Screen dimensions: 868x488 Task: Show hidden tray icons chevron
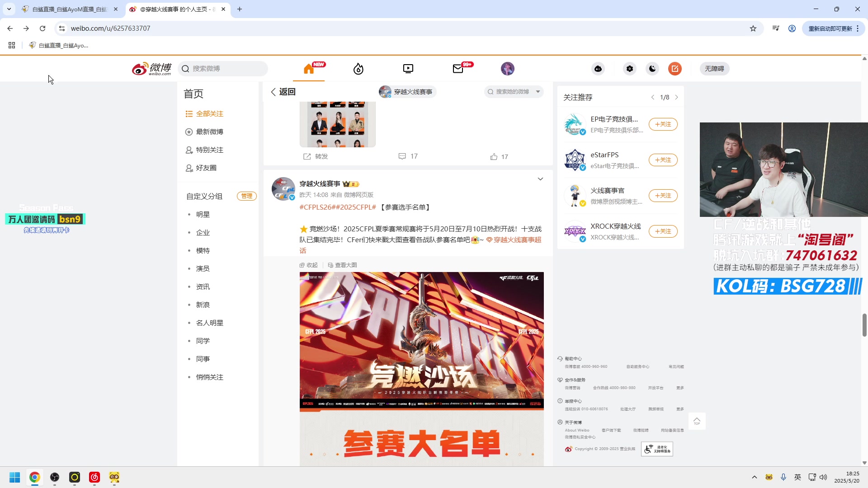click(754, 477)
